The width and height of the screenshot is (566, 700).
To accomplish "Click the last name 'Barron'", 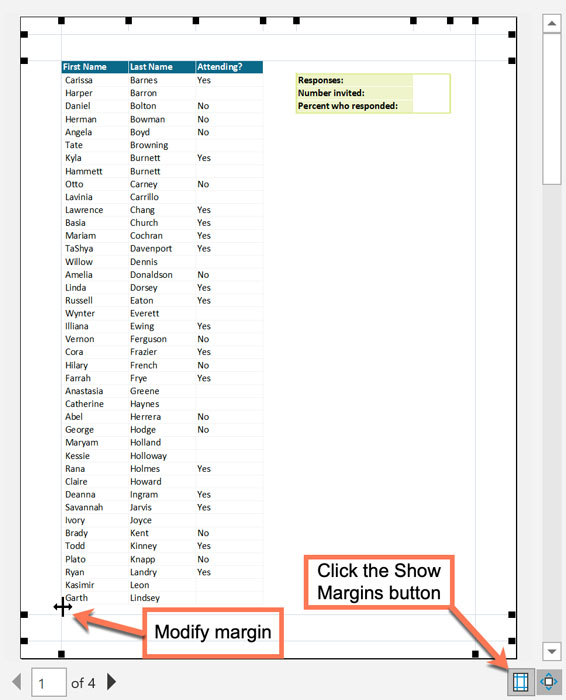I will click(x=143, y=93).
